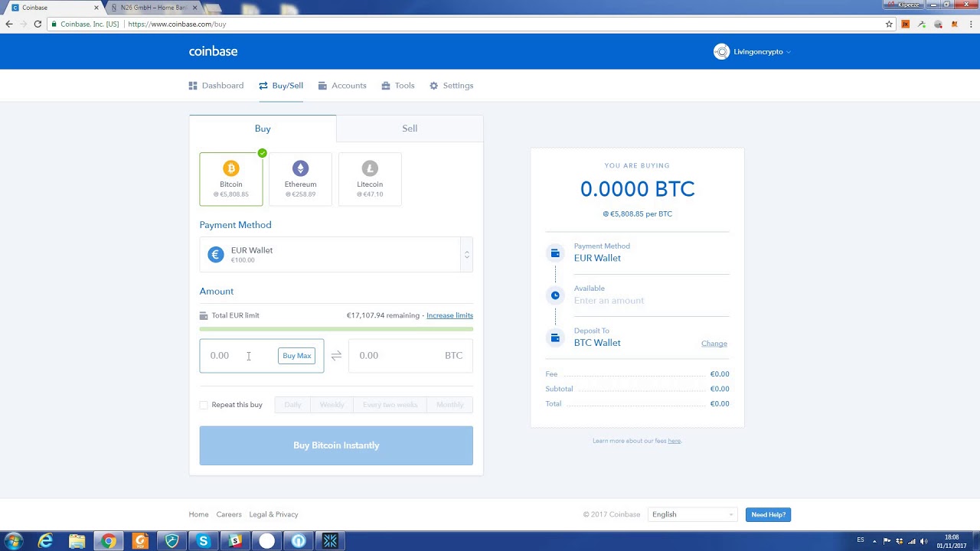Open File Explorer from the taskbar
The width and height of the screenshot is (980, 551).
click(x=77, y=541)
